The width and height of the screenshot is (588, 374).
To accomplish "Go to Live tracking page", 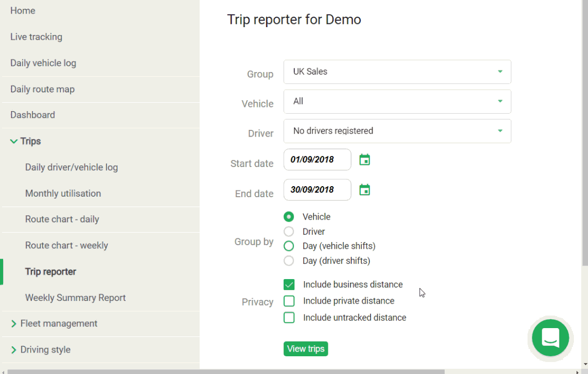I will point(36,37).
